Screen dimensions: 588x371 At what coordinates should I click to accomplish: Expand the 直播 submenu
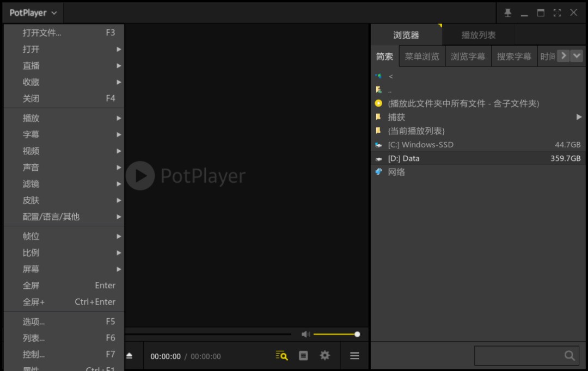[64, 66]
